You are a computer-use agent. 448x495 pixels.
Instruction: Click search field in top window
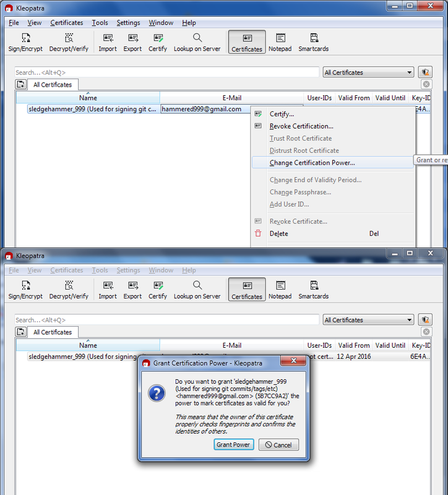tap(166, 72)
